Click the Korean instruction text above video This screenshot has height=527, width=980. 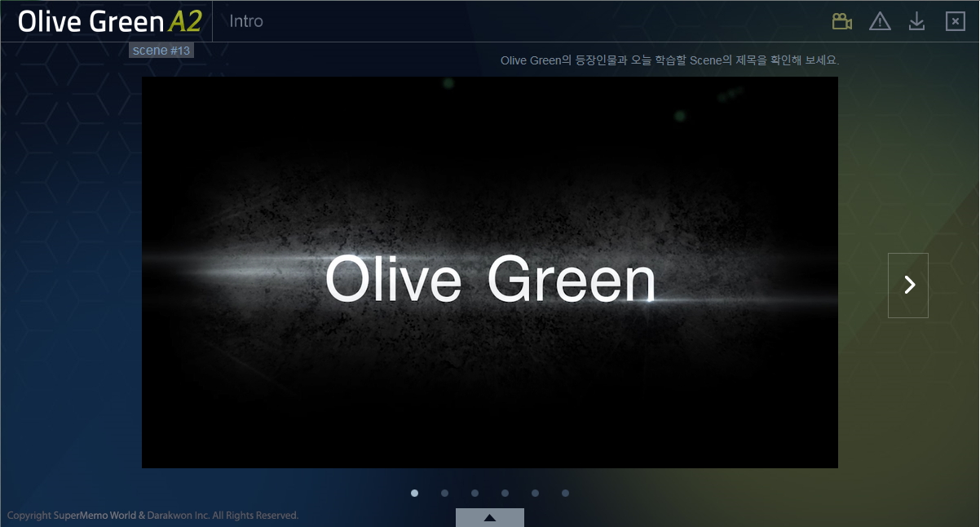click(669, 60)
